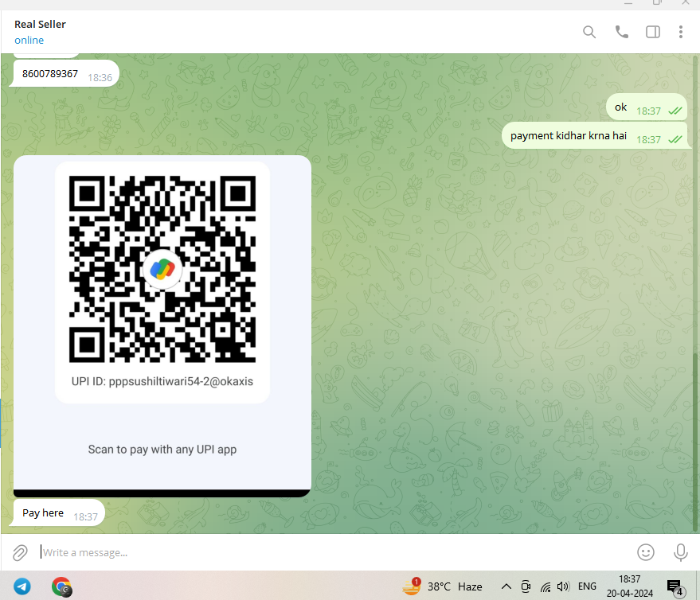The height and width of the screenshot is (600, 700).
Task: Click the Real Seller chat name header
Action: [x=40, y=24]
